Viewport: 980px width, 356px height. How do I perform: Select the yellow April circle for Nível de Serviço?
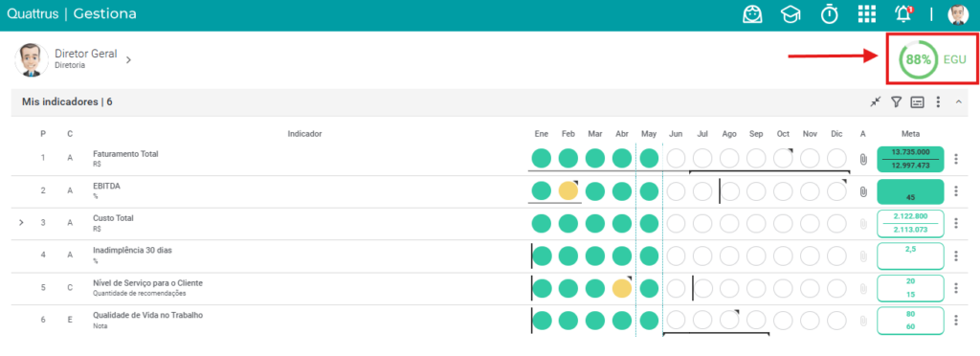coord(622,288)
